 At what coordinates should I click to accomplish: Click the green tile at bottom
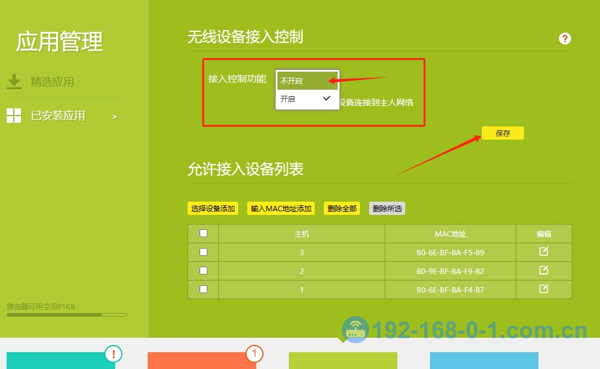pos(343,361)
